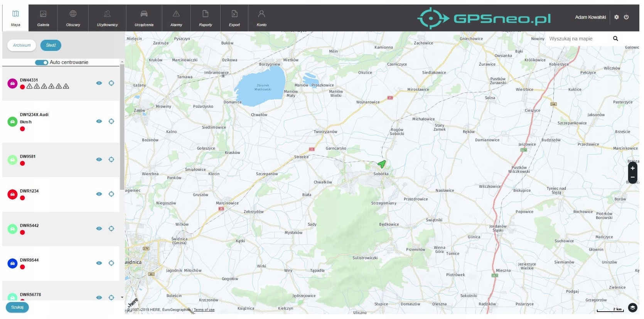Center map on DWR56778 crosshair icon
Viewport: 644px width, 319px height.
point(111,297)
